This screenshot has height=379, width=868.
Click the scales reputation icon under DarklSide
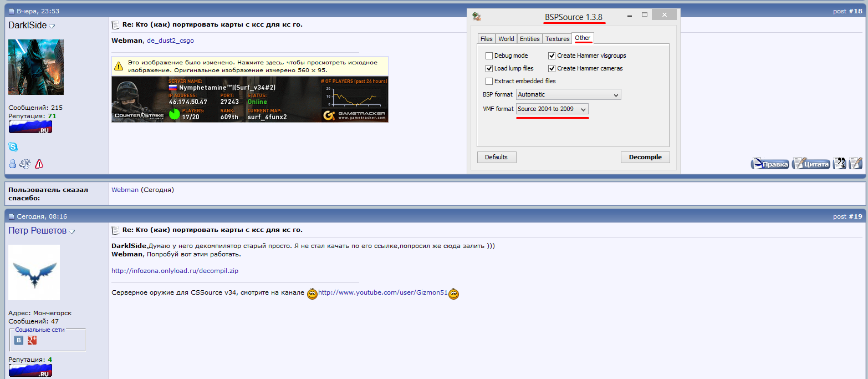[25, 164]
